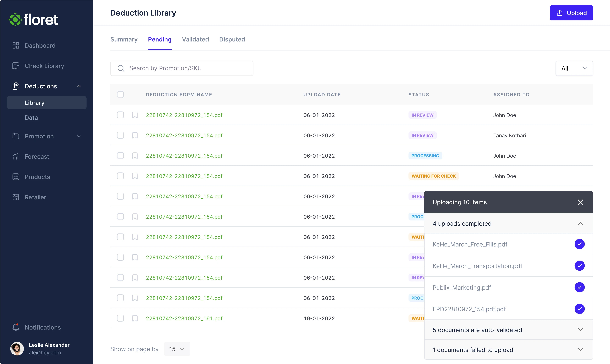Click the Forecast chart icon
This screenshot has height=364, width=610.
point(16,157)
